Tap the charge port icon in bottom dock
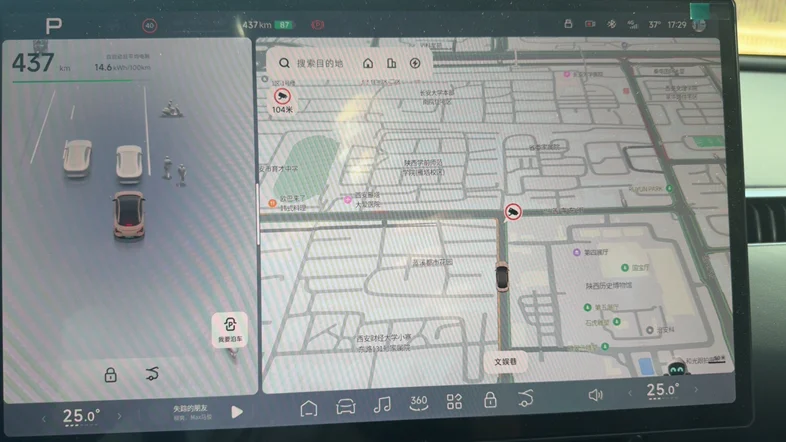Screen dimensions: 786x442 (x=525, y=398)
